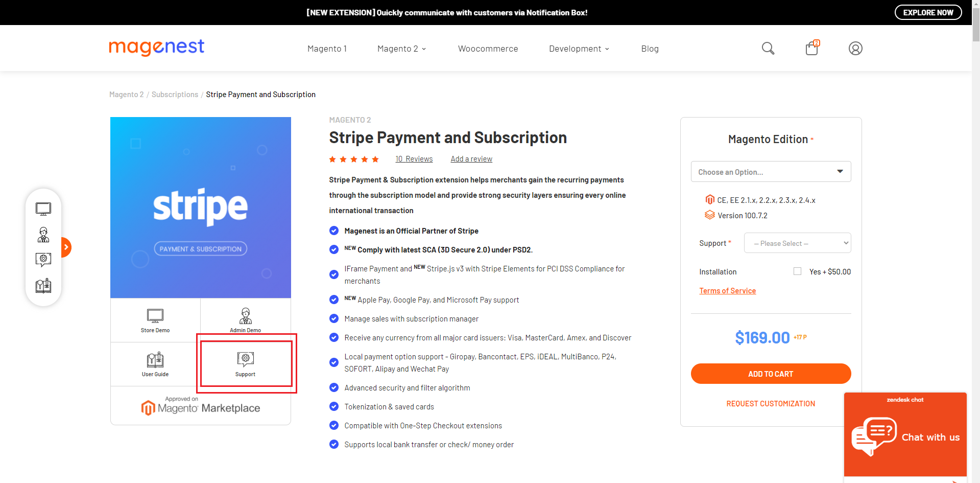Click the ADD TO CART button
This screenshot has width=980, height=483.
point(771,374)
